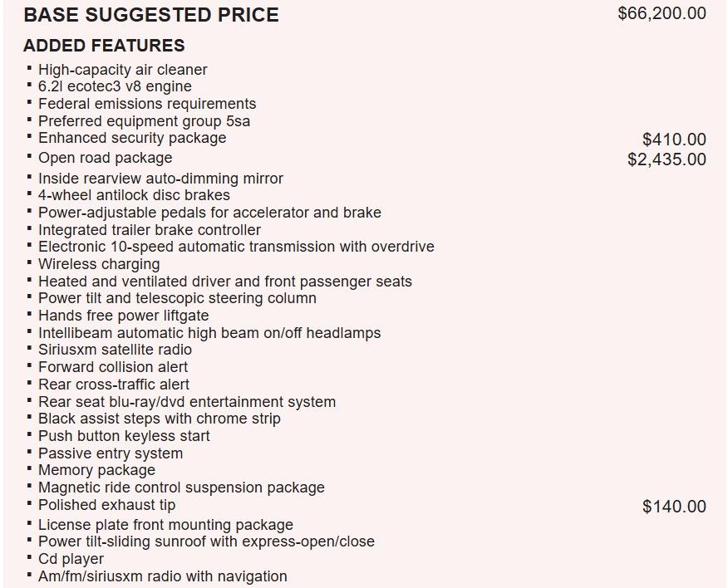Click the Polished exhaust tip feature
This screenshot has height=588, width=728.
(106, 505)
